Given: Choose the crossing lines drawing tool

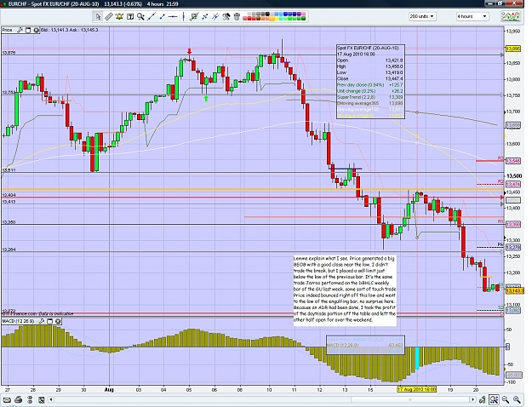Looking at the screenshot, I should (x=215, y=16).
